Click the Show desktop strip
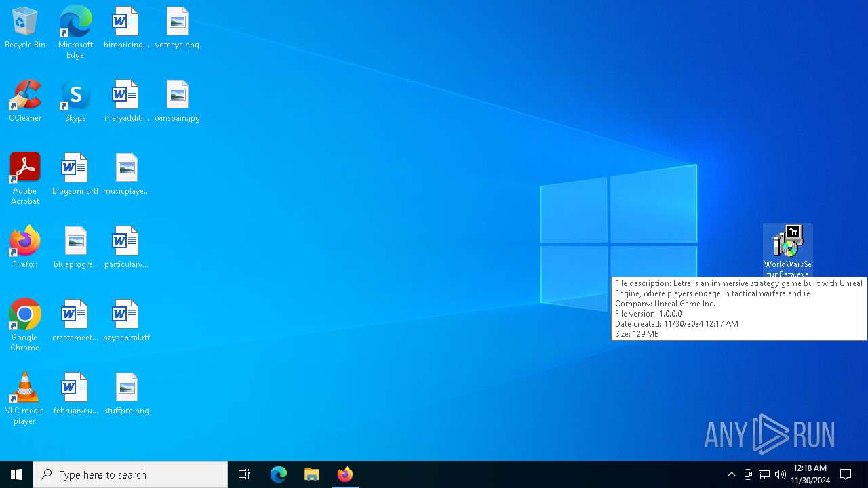 pos(866,474)
